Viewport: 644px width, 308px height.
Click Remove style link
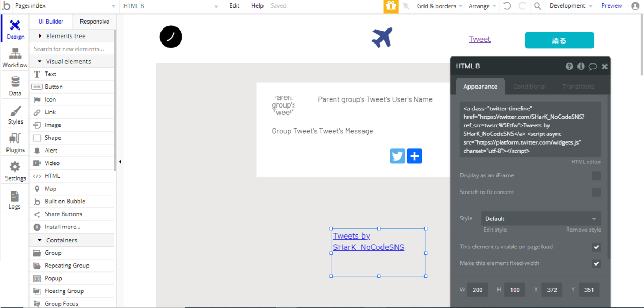click(583, 230)
